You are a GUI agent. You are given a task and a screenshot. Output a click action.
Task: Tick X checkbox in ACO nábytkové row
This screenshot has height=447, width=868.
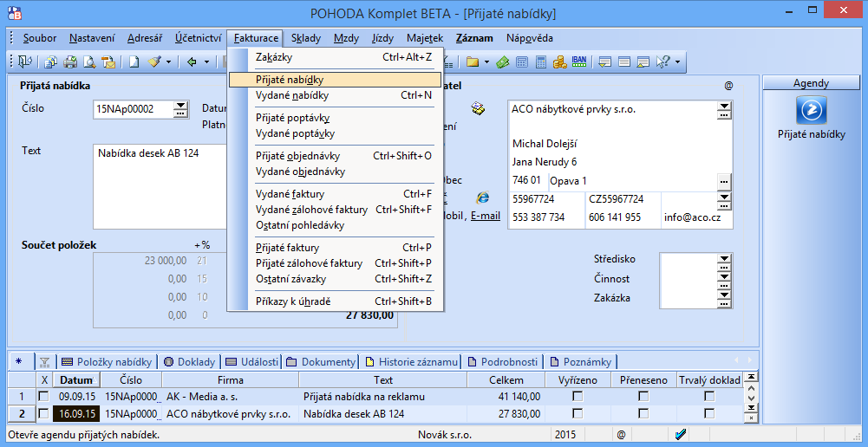(43, 413)
